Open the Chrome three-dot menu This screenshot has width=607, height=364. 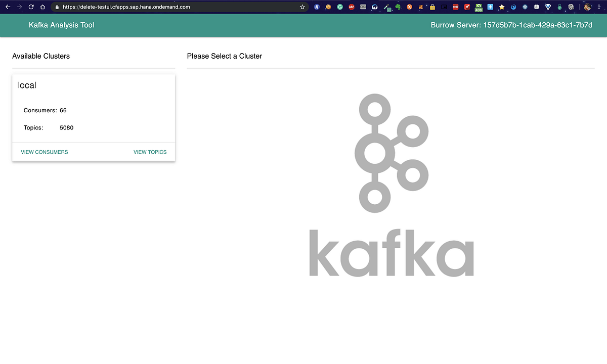point(600,7)
